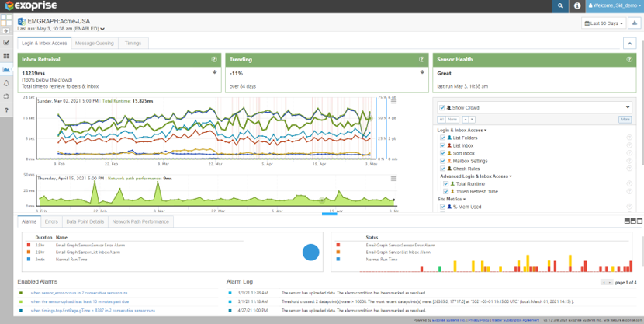Click help icon on Trending header
644x324 pixels.
pos(421,60)
